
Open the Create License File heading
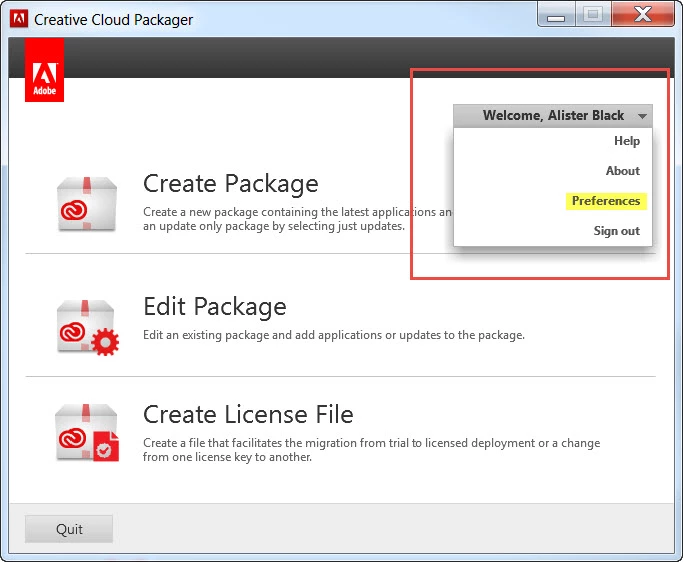coord(248,414)
